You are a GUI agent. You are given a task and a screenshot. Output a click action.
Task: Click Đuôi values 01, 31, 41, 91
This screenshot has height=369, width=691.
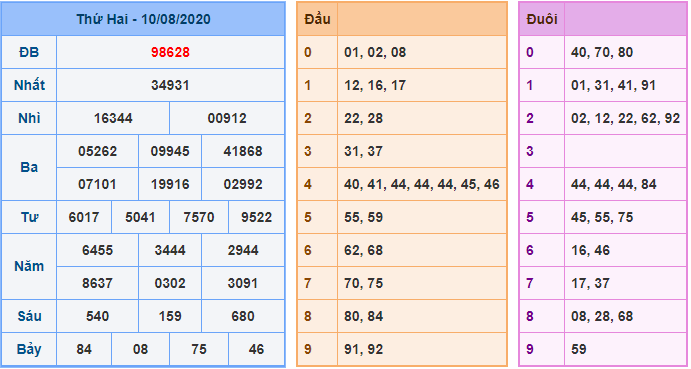613,85
